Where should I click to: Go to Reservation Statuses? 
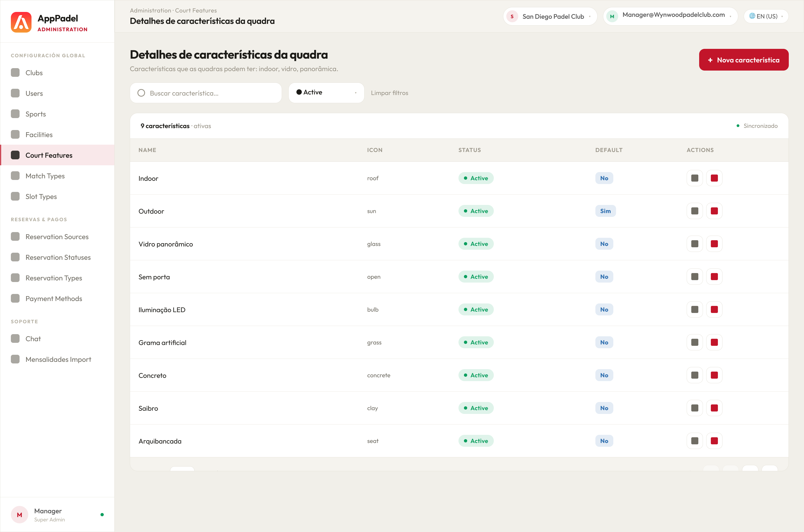(57, 257)
